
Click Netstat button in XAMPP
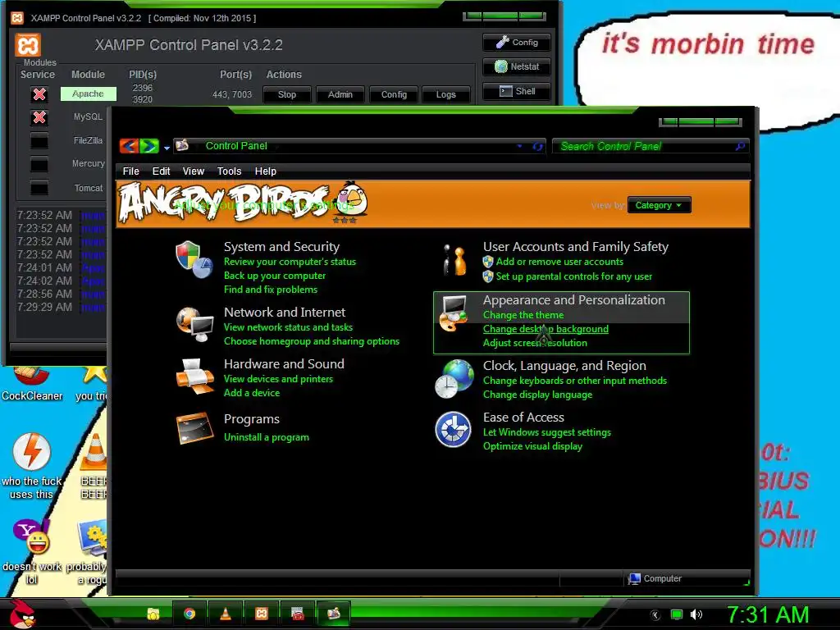(517, 66)
